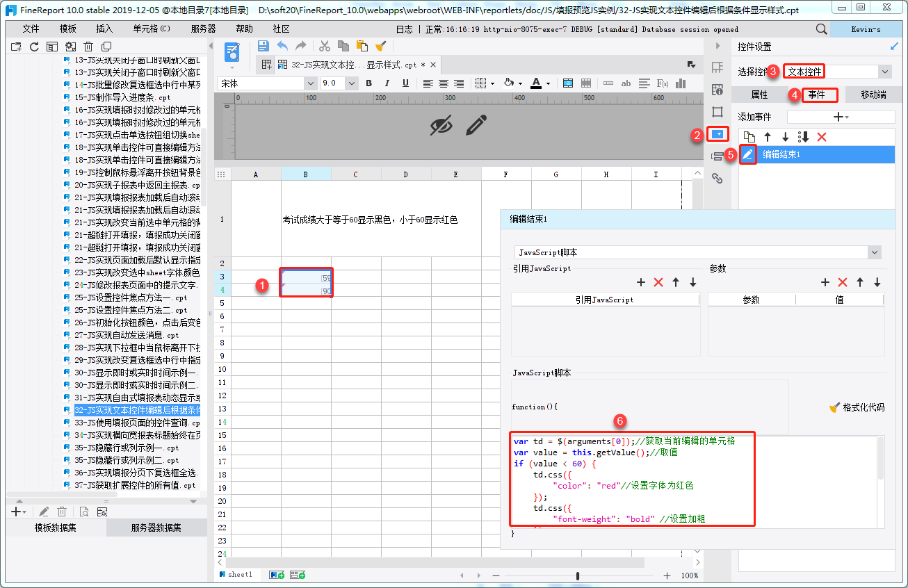Viewport: 908px width, 588px height.
Task: Switch to the 移动端 tab
Action: 873,95
